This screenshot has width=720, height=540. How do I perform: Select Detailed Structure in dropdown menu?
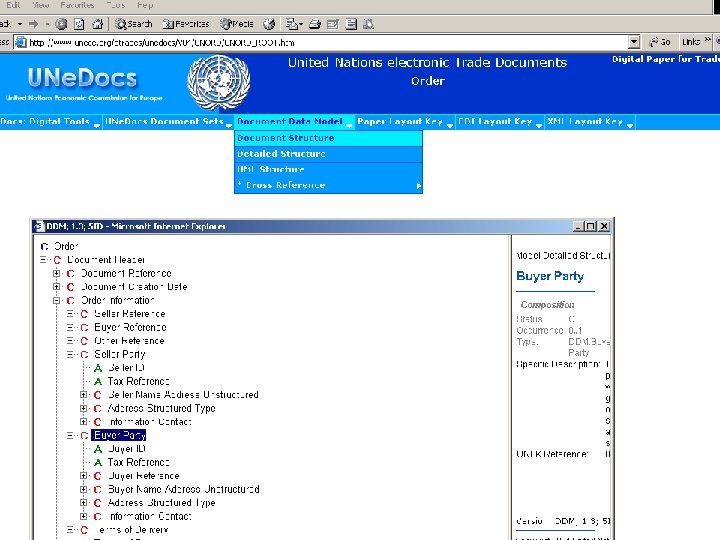click(328, 154)
